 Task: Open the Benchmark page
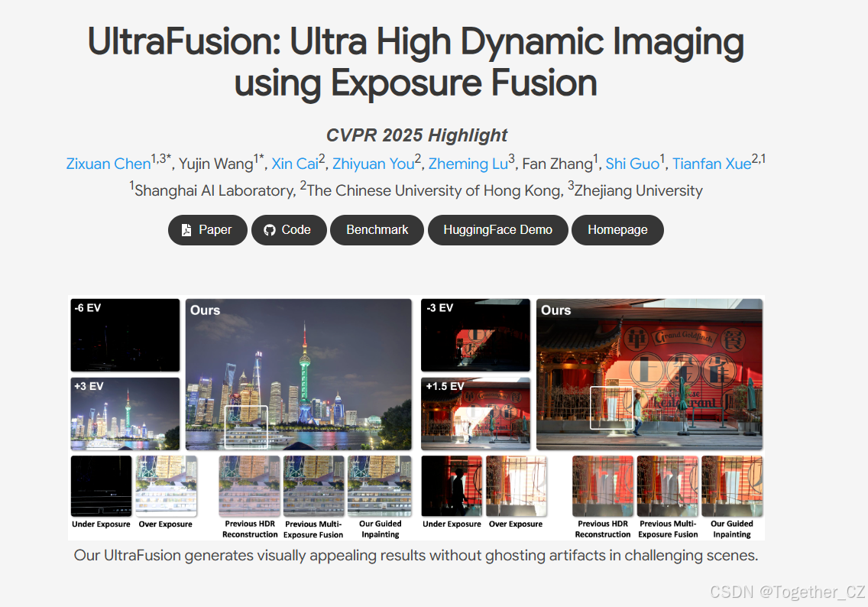[377, 229]
